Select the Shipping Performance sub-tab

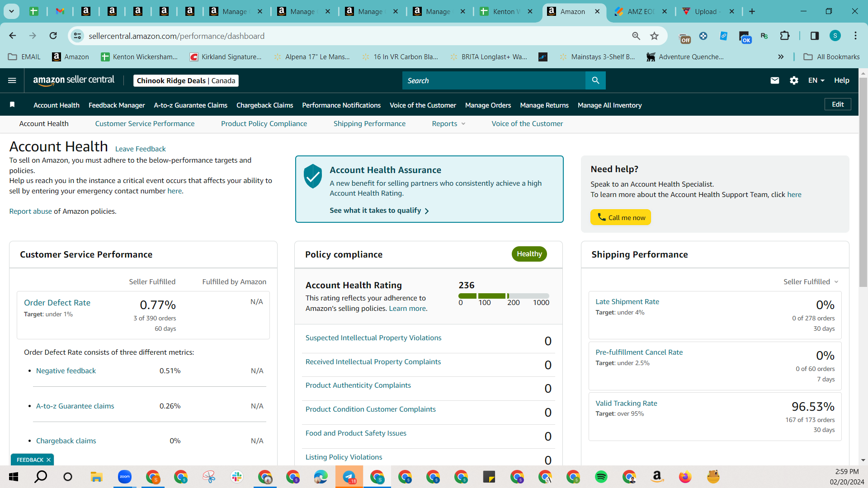tap(369, 124)
